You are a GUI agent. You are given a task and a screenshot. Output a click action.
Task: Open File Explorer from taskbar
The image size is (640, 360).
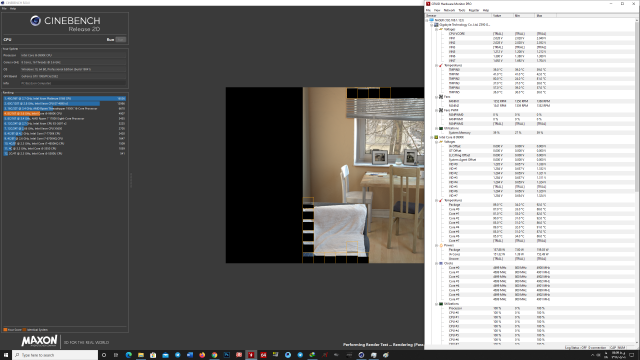click(141, 355)
